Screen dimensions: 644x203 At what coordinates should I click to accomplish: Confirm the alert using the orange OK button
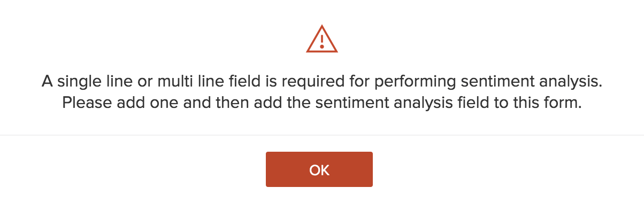click(319, 169)
